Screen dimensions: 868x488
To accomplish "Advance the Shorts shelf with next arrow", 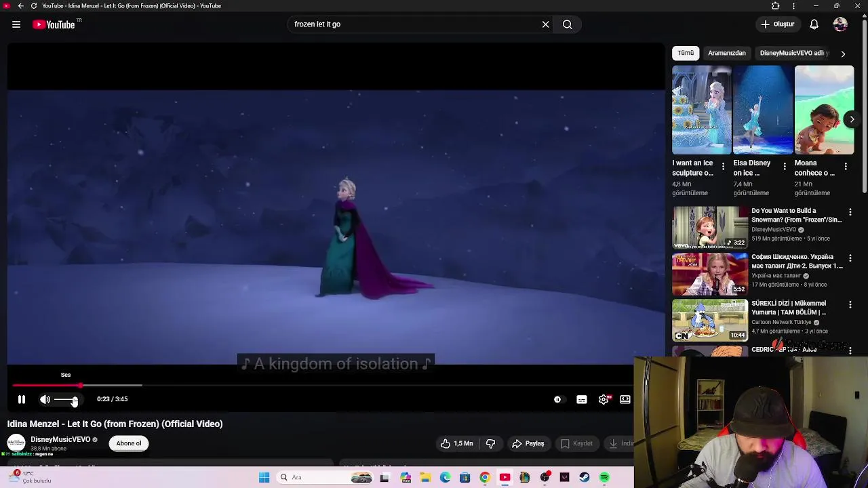I will pos(852,119).
